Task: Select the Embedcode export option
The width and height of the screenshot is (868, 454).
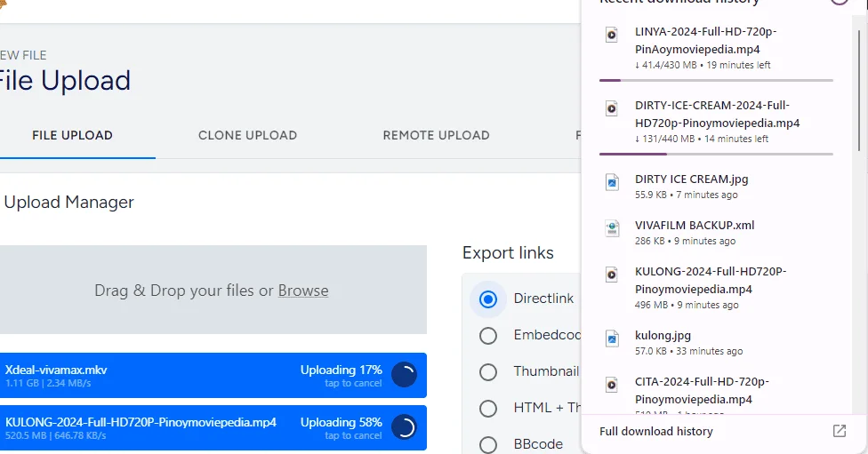Action: click(x=487, y=335)
